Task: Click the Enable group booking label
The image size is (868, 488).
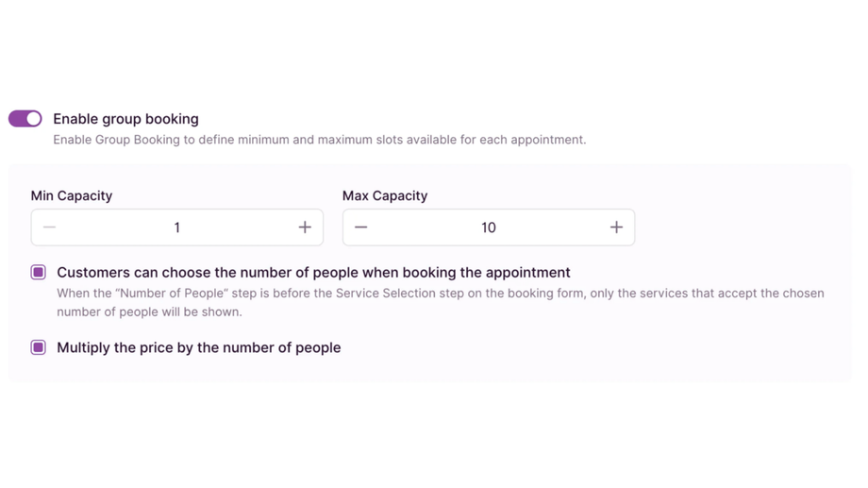Action: [125, 119]
